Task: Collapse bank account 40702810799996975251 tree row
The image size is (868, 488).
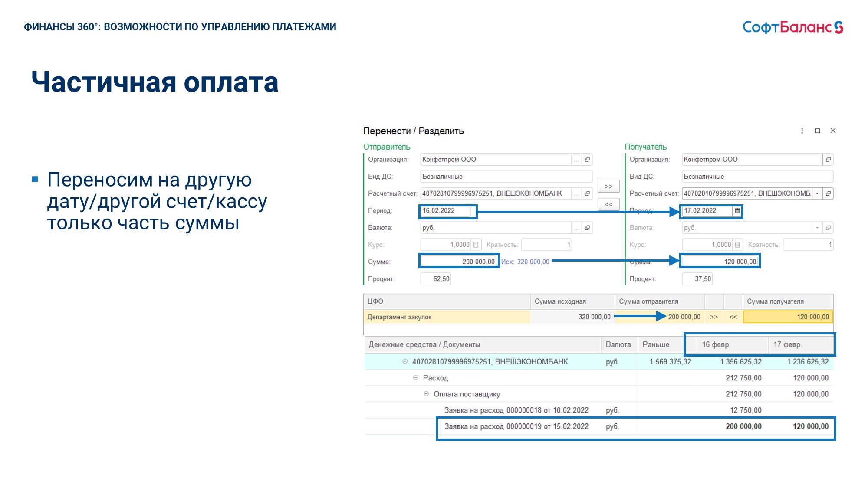Action: (x=405, y=361)
